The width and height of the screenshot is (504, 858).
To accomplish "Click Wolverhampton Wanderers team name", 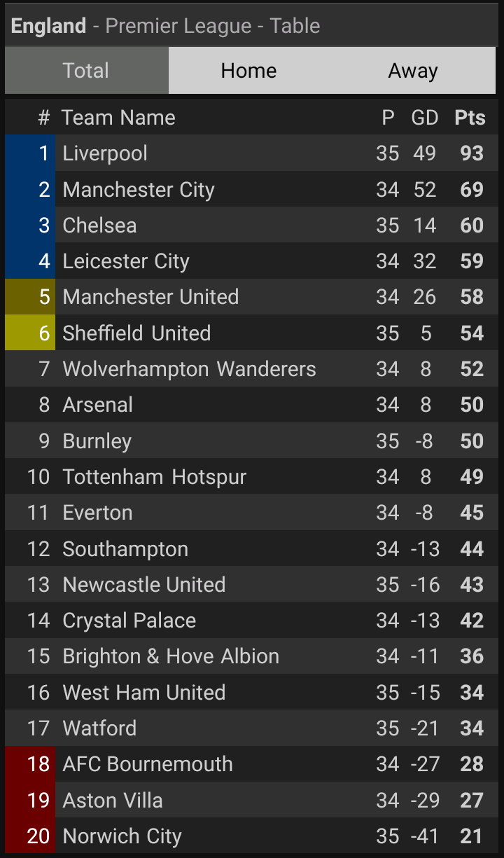I will [189, 369].
